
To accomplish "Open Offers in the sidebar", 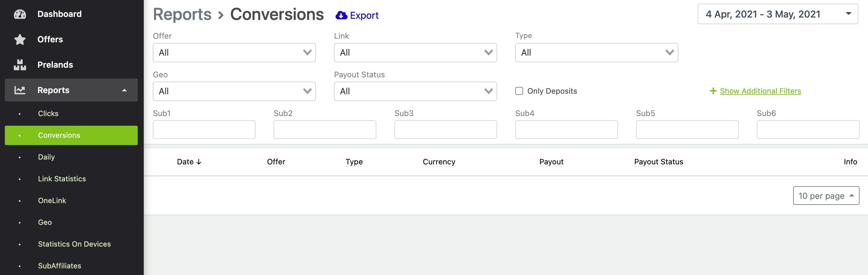I will tap(50, 39).
